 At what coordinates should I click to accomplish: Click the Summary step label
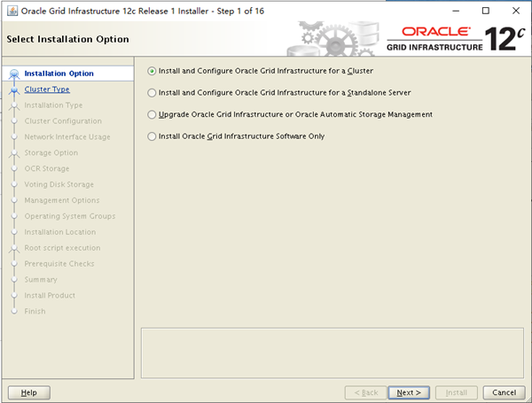41,280
